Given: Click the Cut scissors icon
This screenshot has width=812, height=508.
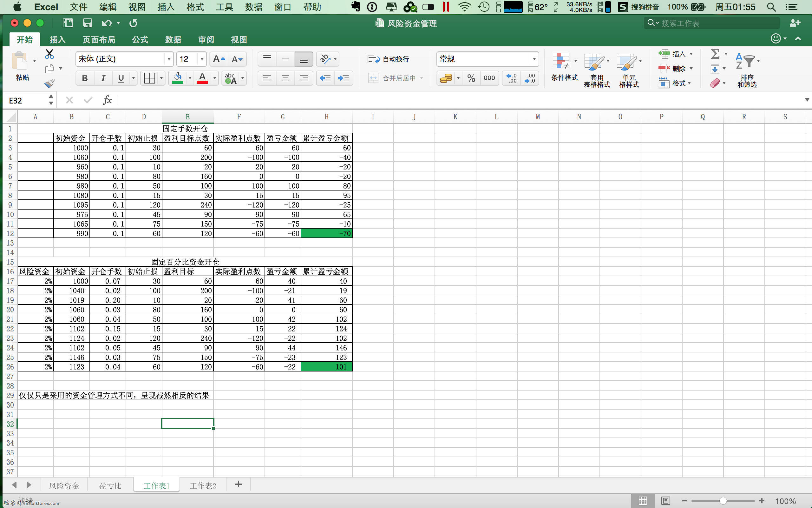Looking at the screenshot, I should 49,54.
